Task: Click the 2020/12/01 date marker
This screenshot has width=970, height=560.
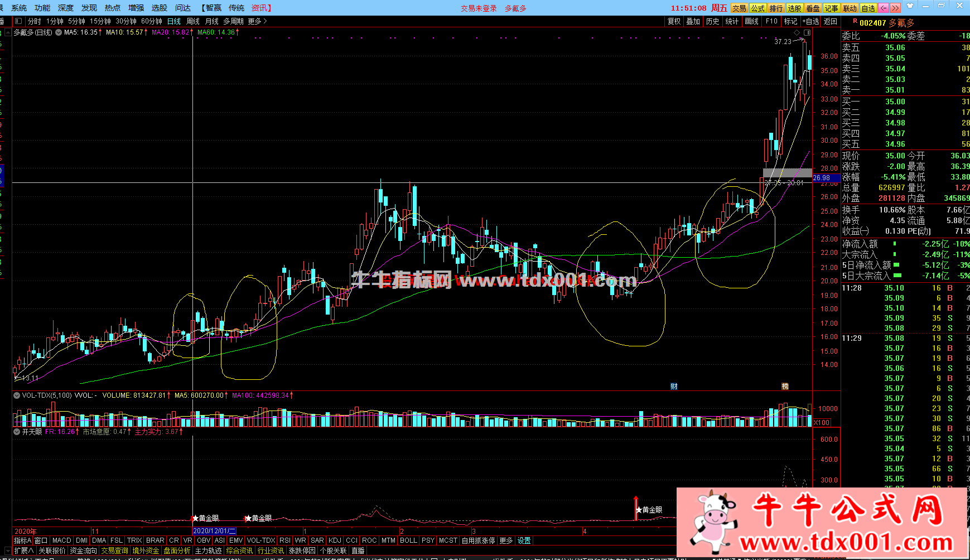Action: (x=214, y=531)
